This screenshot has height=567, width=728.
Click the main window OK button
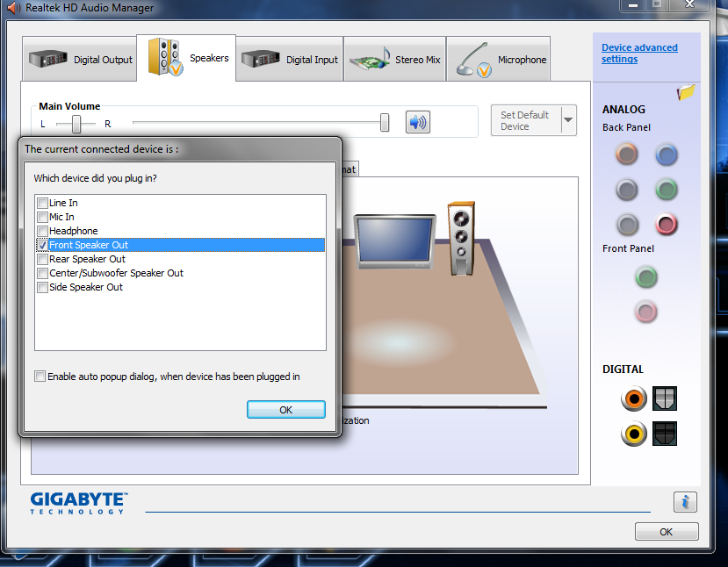click(x=667, y=532)
